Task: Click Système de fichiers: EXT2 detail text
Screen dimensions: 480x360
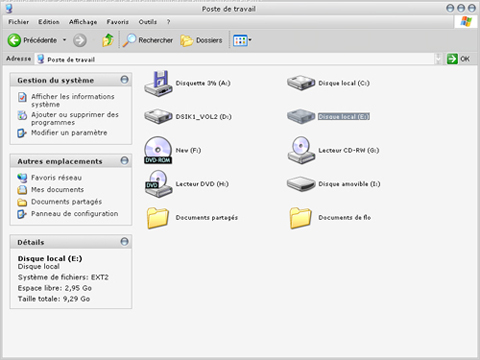Action: click(x=63, y=277)
